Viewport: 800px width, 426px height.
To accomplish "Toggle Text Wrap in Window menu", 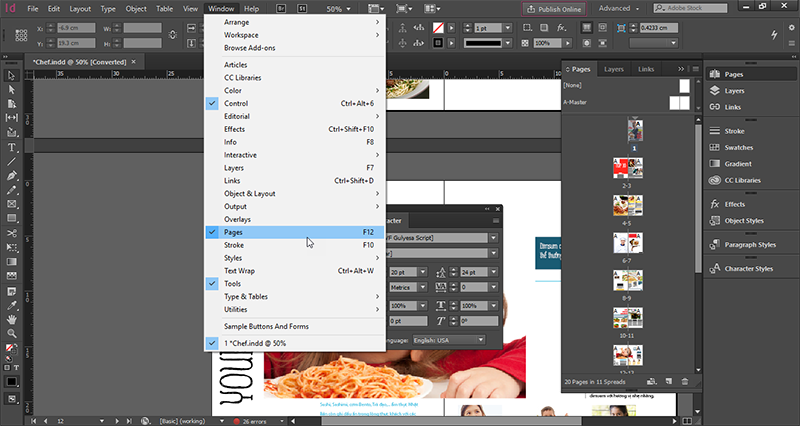I will 294,271.
